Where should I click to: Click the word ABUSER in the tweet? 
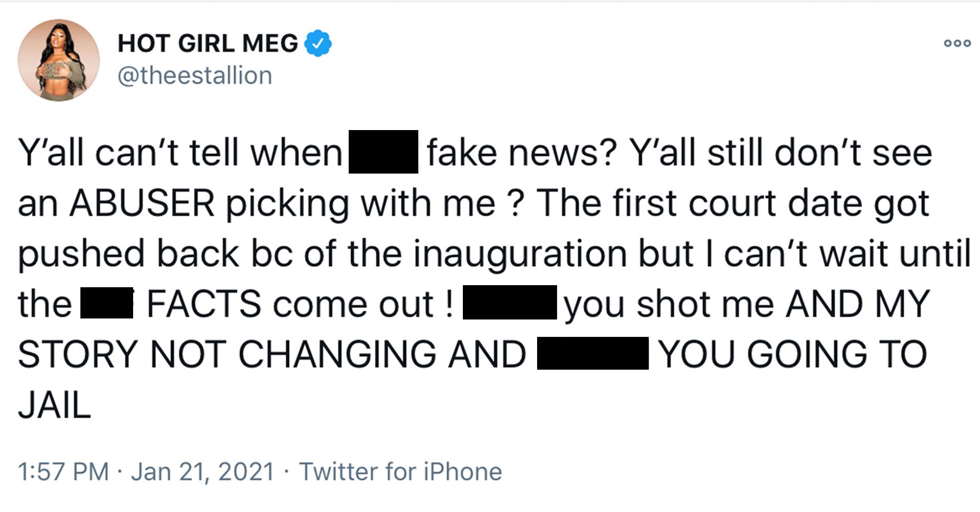[x=142, y=203]
